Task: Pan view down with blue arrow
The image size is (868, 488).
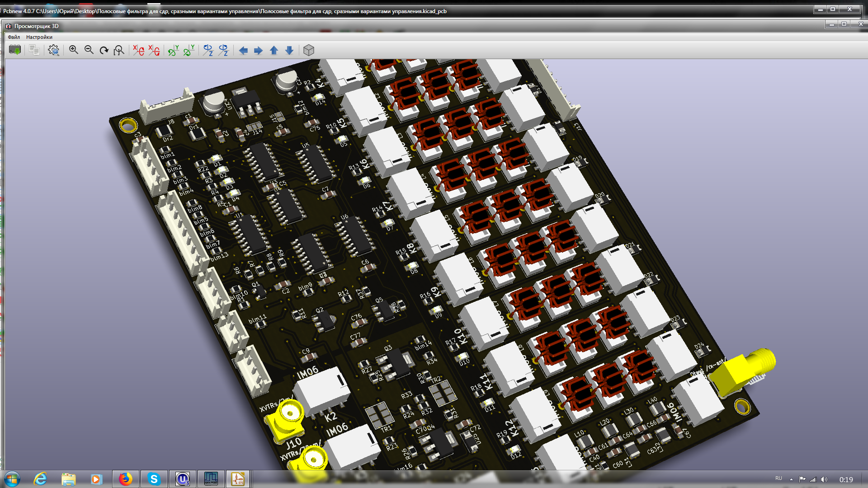Action: [289, 50]
